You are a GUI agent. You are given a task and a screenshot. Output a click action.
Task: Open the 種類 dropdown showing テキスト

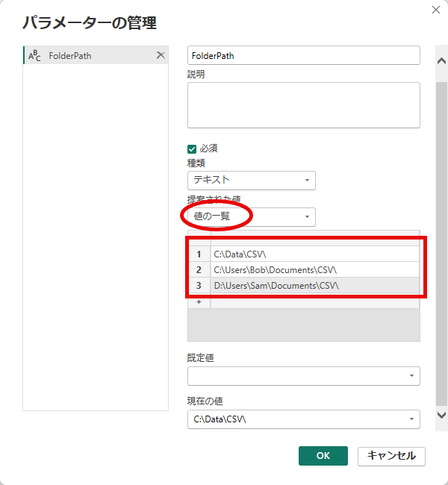point(252,181)
